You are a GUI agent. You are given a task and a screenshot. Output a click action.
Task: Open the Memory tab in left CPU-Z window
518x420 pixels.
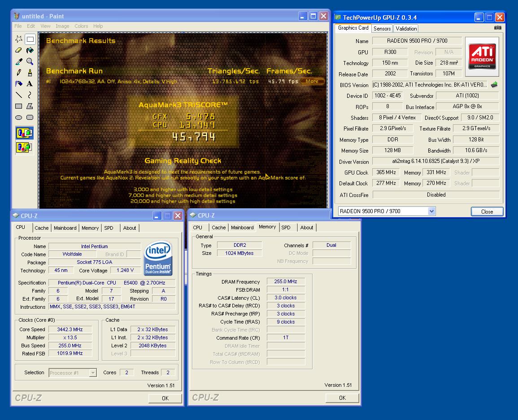[x=90, y=228]
